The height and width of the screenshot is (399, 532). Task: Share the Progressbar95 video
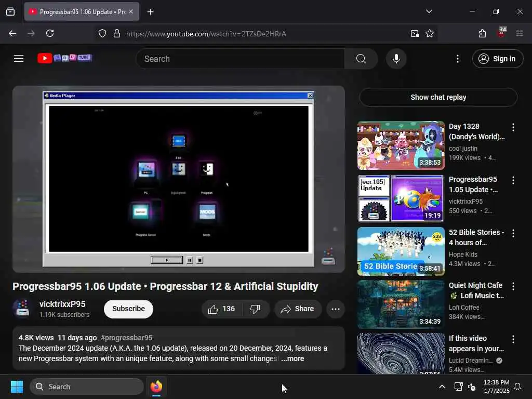click(298, 309)
